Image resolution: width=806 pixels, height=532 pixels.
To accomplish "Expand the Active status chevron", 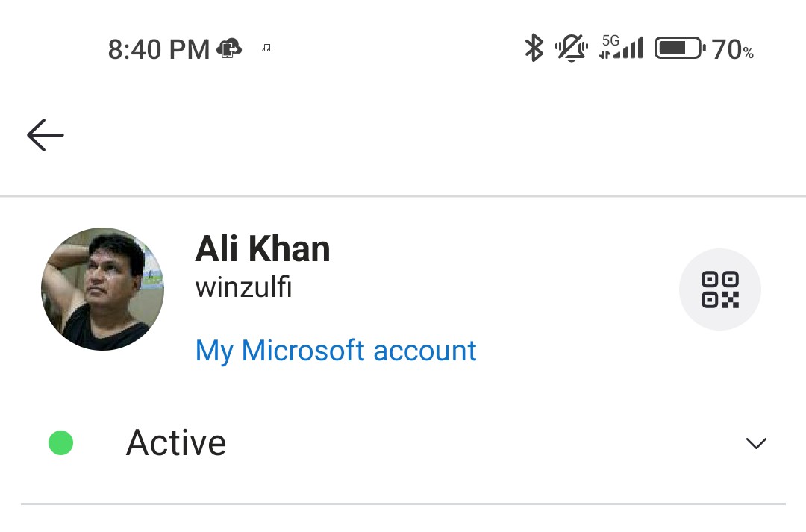I will pyautogui.click(x=756, y=443).
